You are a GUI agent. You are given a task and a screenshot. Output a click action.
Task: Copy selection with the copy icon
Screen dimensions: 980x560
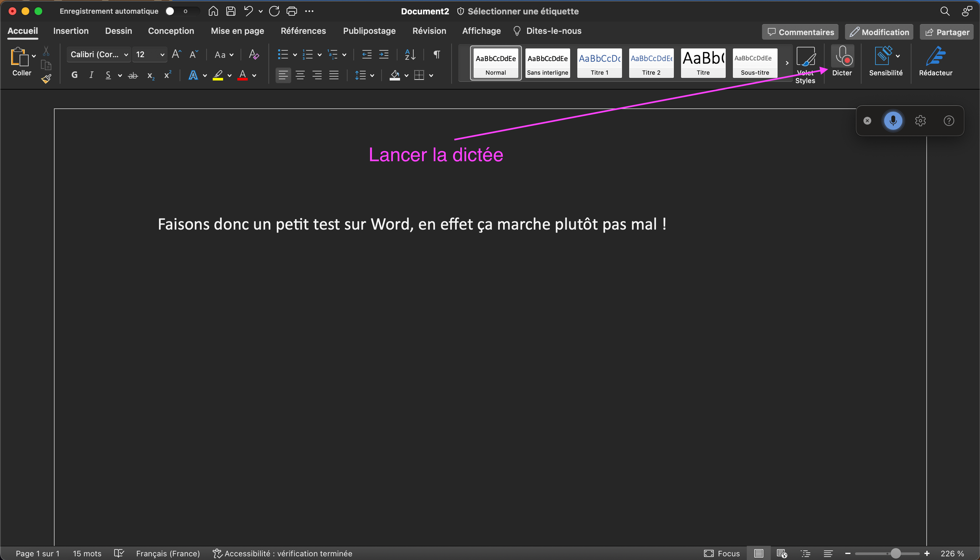46,65
